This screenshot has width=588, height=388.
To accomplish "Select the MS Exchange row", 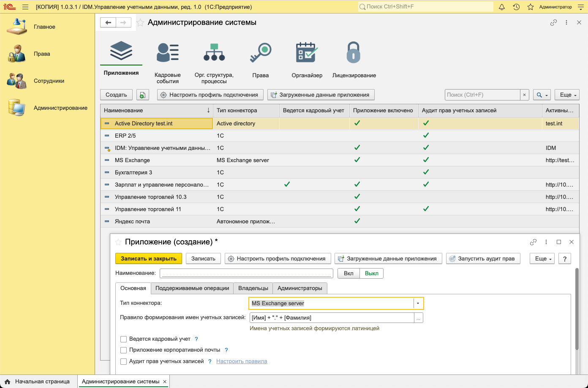I will point(340,160).
